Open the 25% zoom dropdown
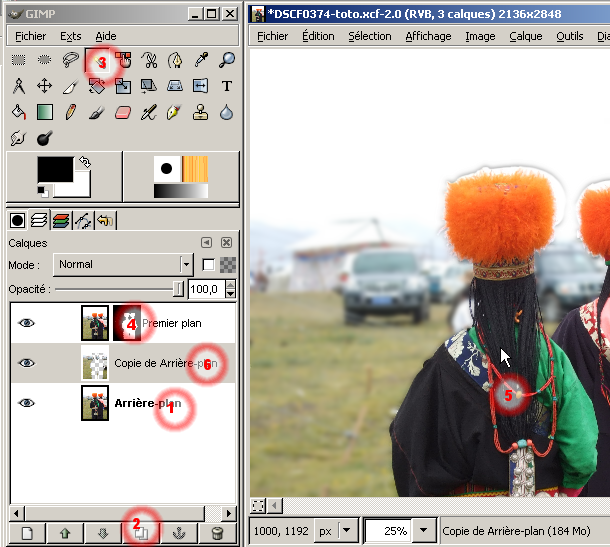Image resolution: width=610 pixels, height=547 pixels. point(423,530)
